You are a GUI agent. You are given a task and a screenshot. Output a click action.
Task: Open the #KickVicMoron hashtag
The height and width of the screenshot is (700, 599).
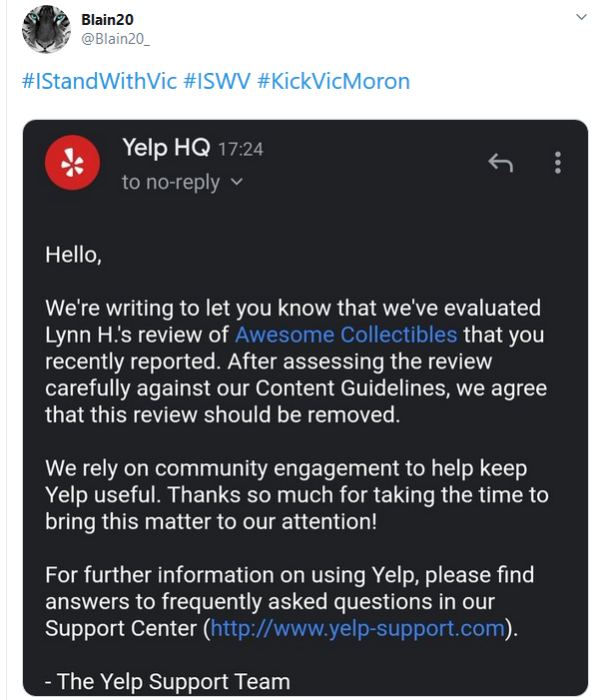coord(333,81)
